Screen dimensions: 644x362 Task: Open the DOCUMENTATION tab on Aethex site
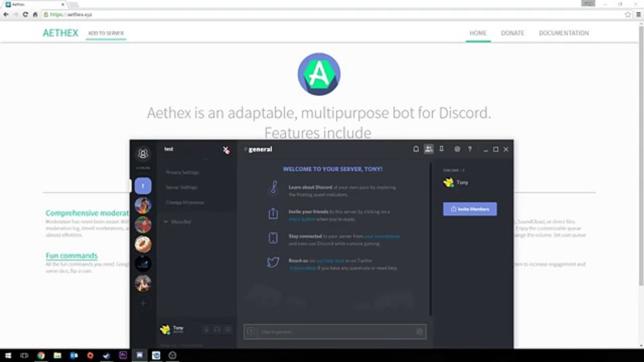click(x=564, y=33)
